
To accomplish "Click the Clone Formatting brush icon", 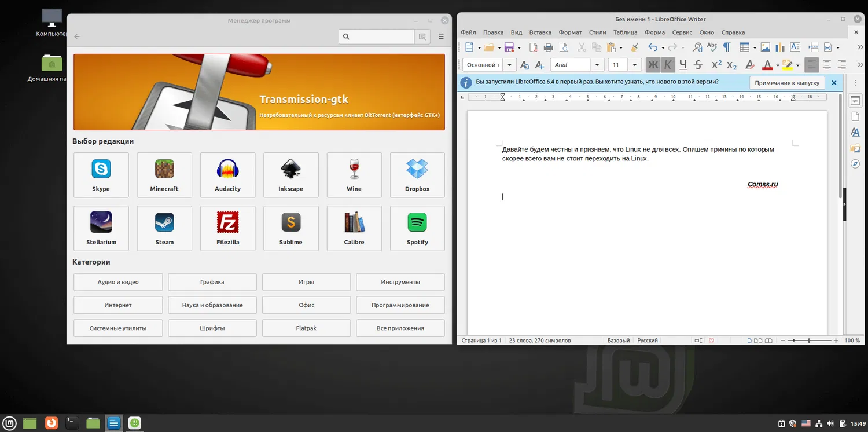I will (634, 47).
